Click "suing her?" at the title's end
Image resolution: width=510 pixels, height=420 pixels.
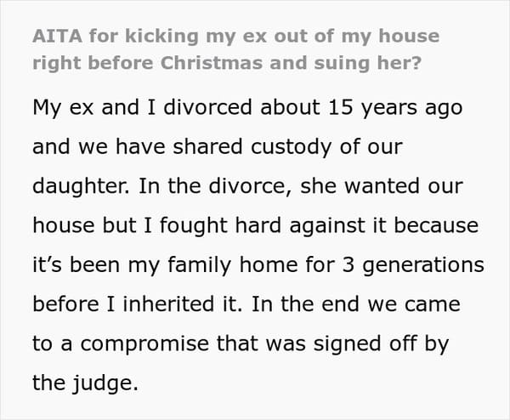click(368, 64)
